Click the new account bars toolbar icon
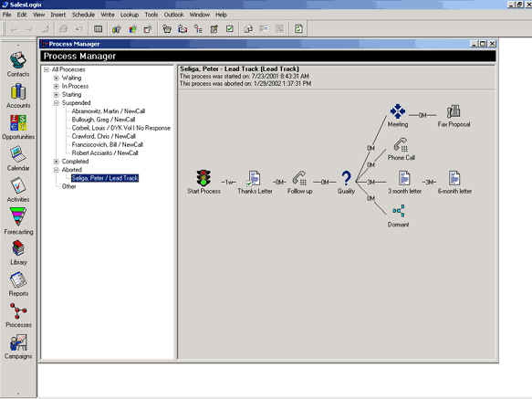The width and height of the screenshot is (532, 399). [x=117, y=29]
